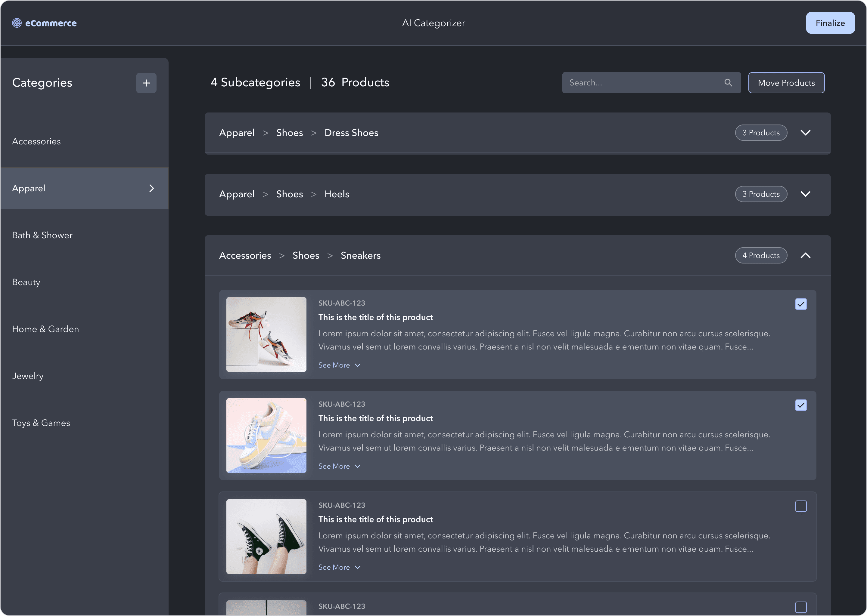
Task: Click the 3 Products badge on Heels
Action: (x=761, y=194)
